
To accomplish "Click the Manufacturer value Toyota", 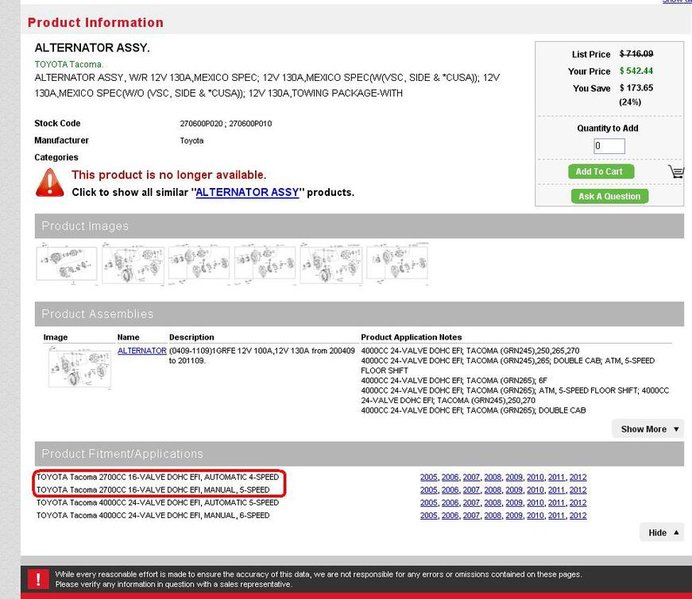I will tap(192, 141).
